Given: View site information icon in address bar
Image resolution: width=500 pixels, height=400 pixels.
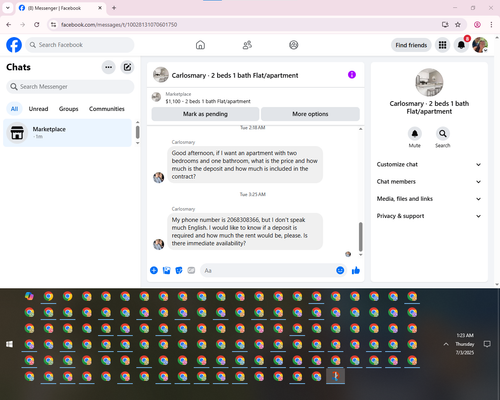Looking at the screenshot, I should pyautogui.click(x=54, y=25).
